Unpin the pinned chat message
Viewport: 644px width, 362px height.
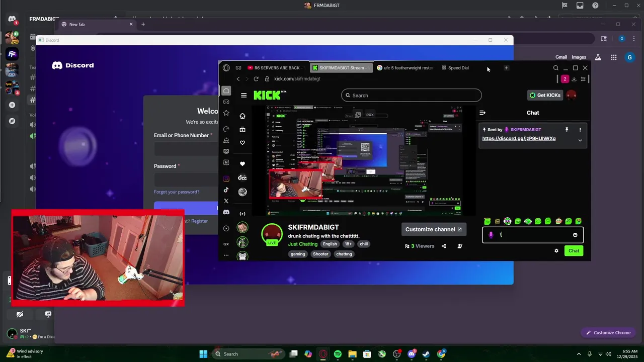click(567, 130)
